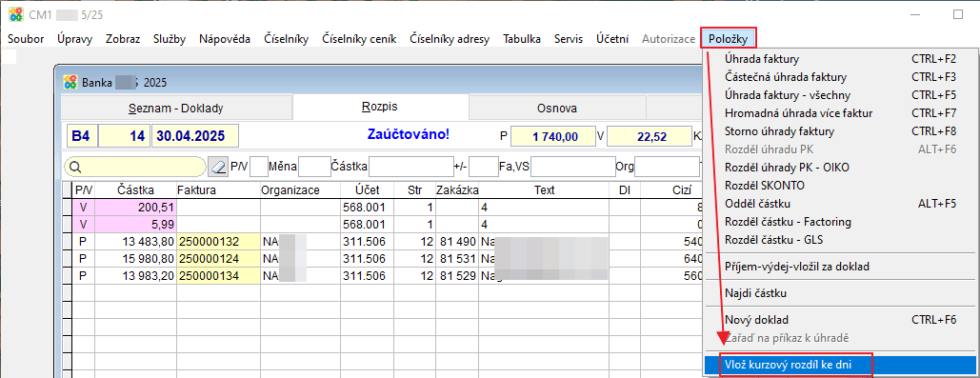Open the Účetní menu
980x378 pixels.
click(x=611, y=39)
